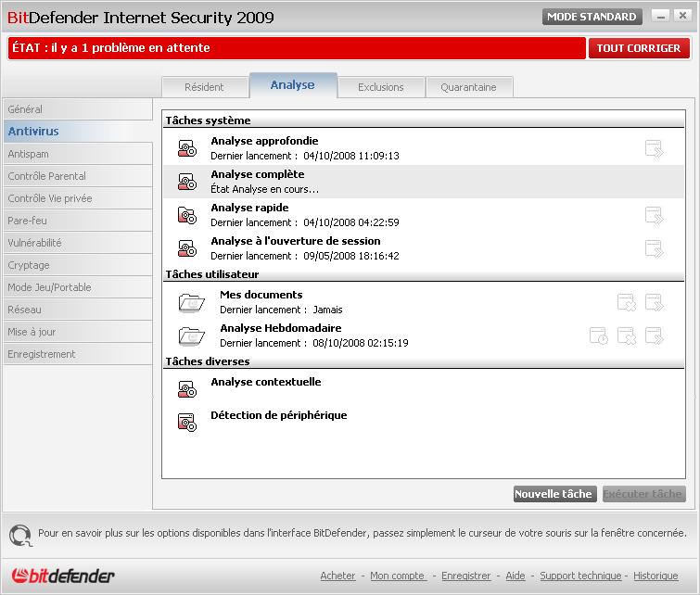Viewport: 700px width, 595px height.
Task: Run Analyse rapide with its run icon
Action: click(654, 215)
